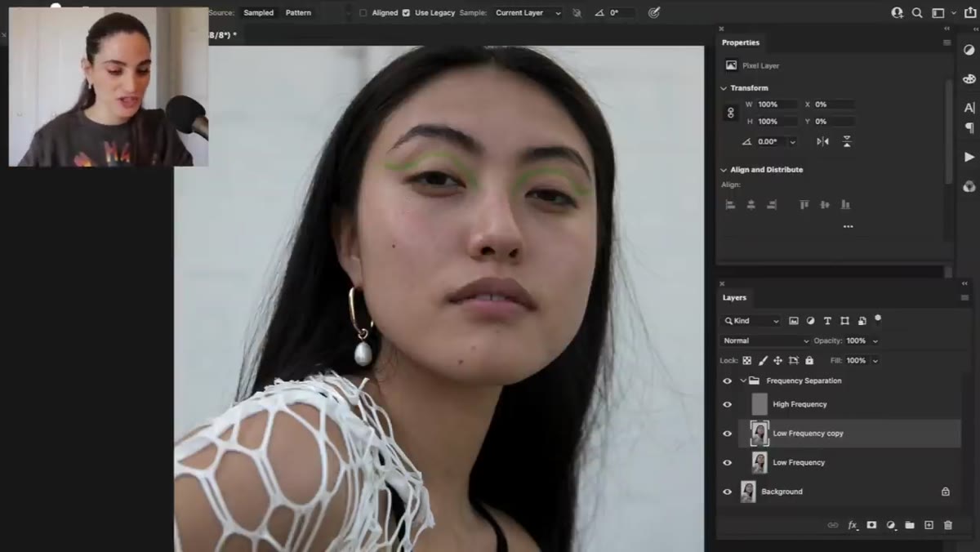Open the Character panel icon in side dock
Image resolution: width=980 pixels, height=552 pixels.
969,108
